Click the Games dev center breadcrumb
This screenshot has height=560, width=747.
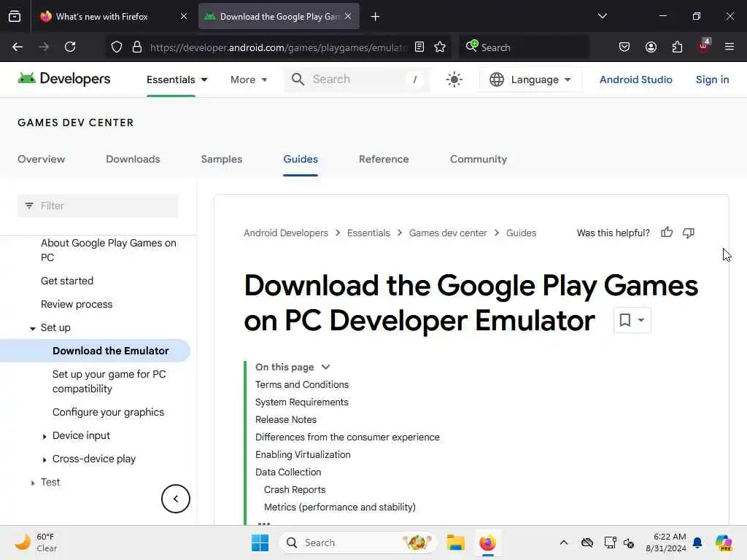(x=447, y=233)
